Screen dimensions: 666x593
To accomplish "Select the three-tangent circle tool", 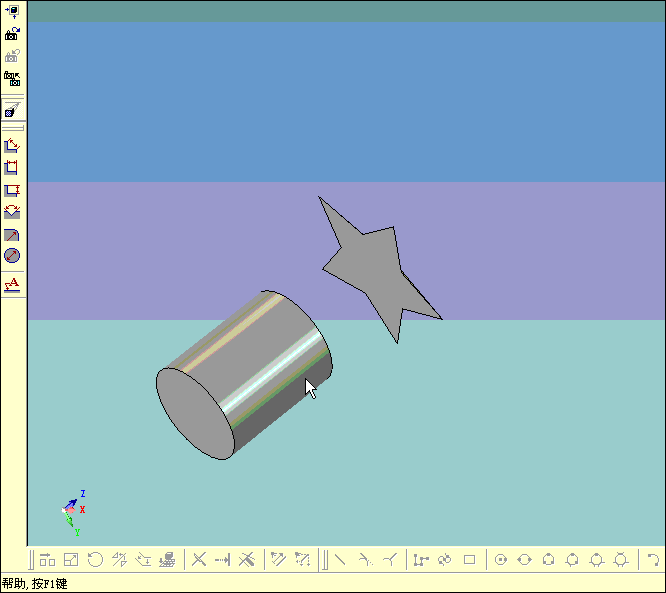I will tap(621, 560).
